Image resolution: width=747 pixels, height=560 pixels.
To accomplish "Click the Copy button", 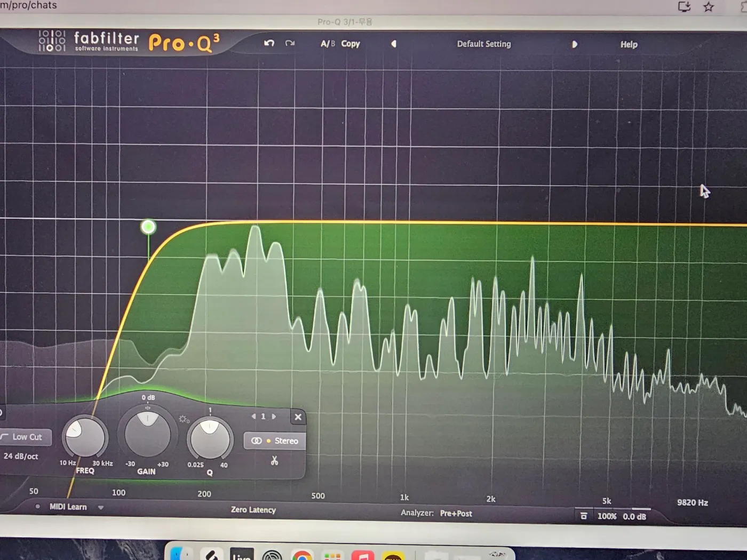I will pyautogui.click(x=351, y=44).
